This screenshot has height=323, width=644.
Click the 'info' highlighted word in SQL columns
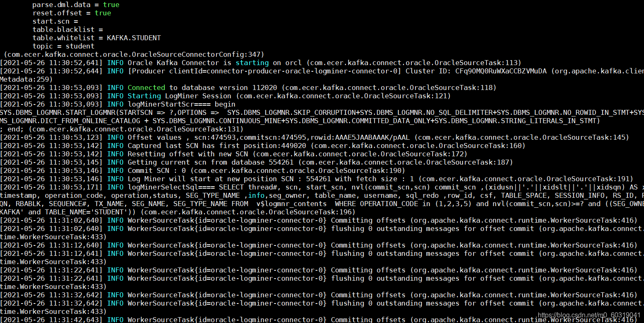pos(256,195)
